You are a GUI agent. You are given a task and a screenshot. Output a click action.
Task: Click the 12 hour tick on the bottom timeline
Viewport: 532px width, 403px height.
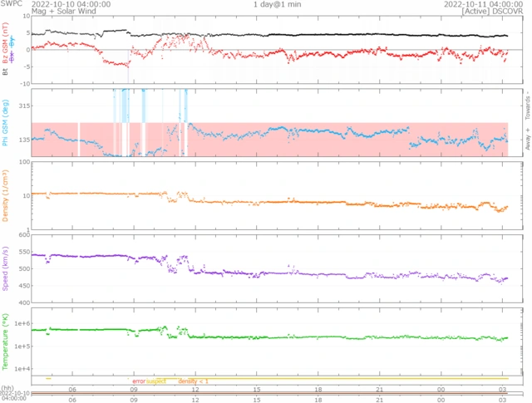(196, 399)
